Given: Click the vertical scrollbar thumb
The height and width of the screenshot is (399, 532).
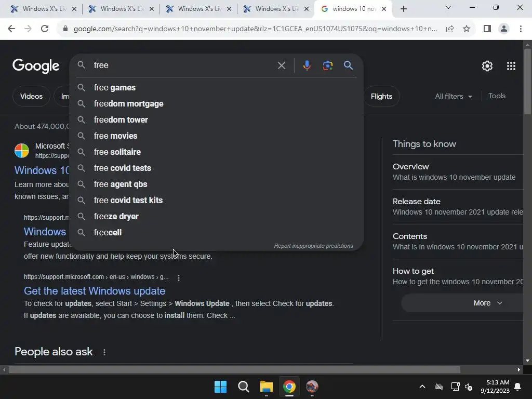Looking at the screenshot, I should point(527,82).
